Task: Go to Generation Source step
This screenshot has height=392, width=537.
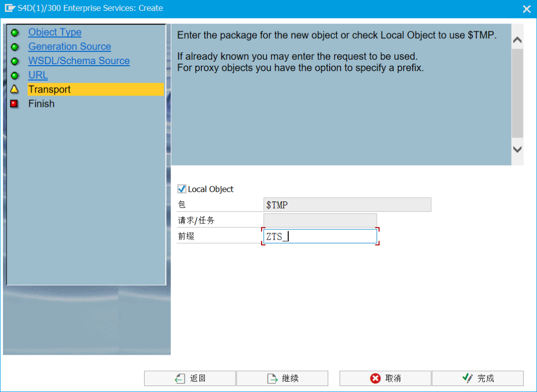Action: click(70, 46)
